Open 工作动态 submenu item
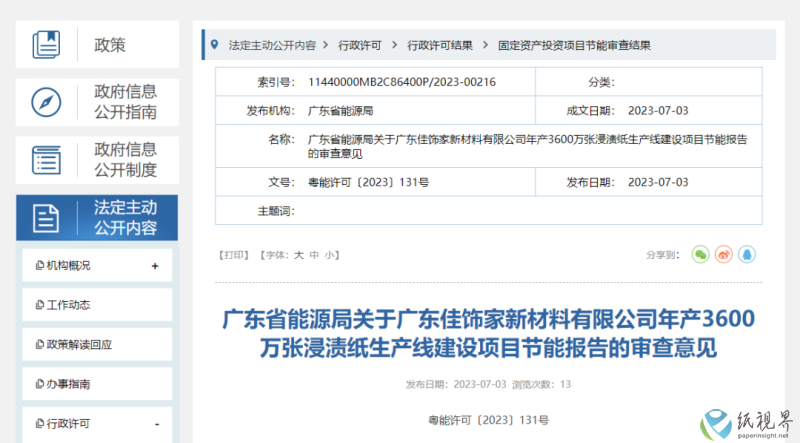The width and height of the screenshot is (800, 443). [97, 305]
